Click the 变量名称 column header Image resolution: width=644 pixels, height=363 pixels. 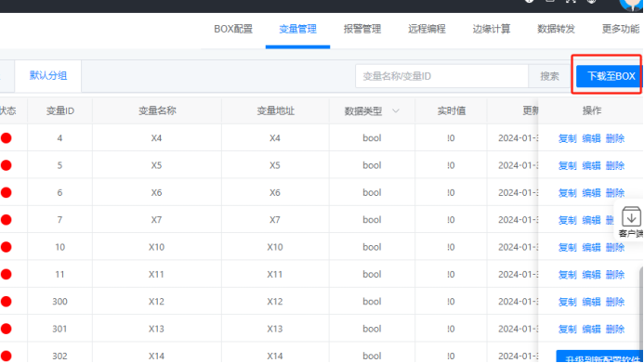click(x=157, y=110)
